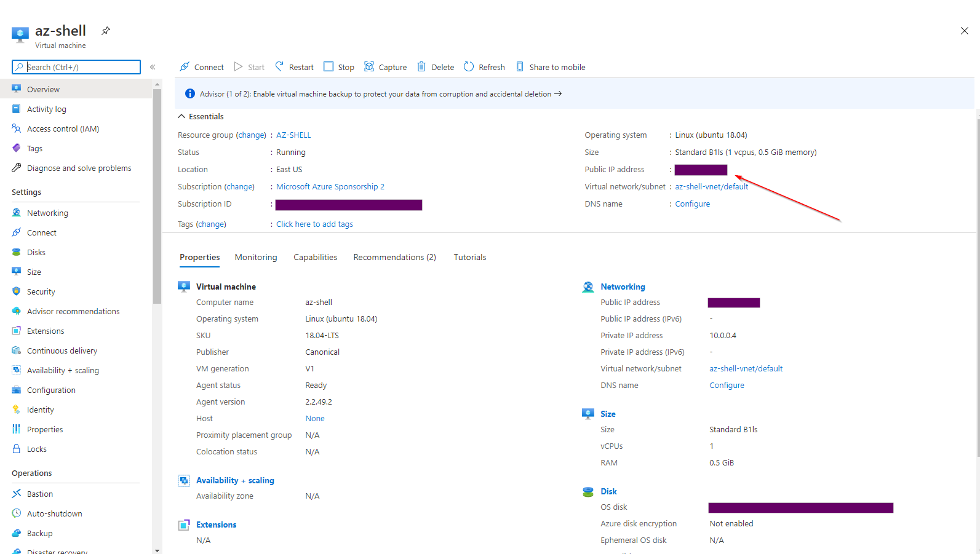Click the Tags icon in sidebar
Screen dimensions: 980x554
pos(17,148)
